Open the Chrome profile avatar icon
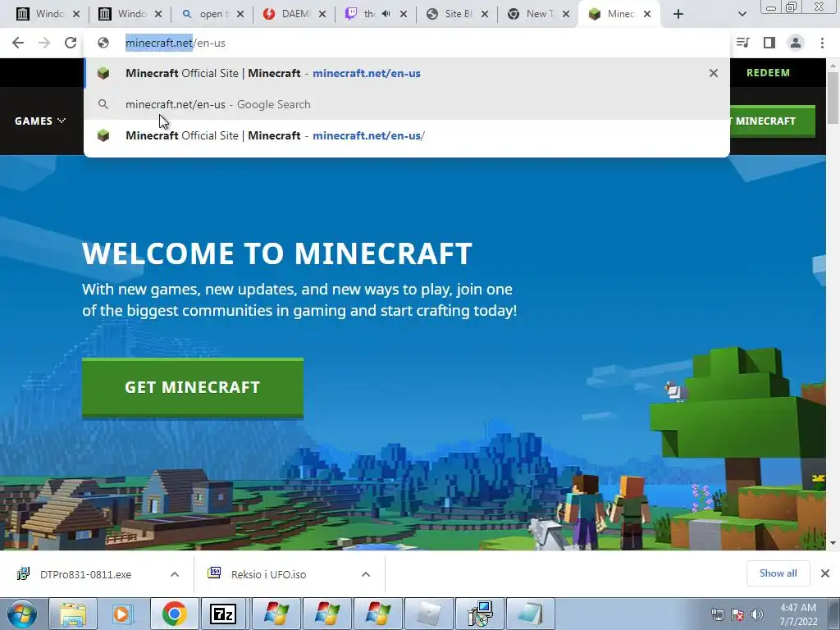This screenshot has width=840, height=630. pos(796,43)
